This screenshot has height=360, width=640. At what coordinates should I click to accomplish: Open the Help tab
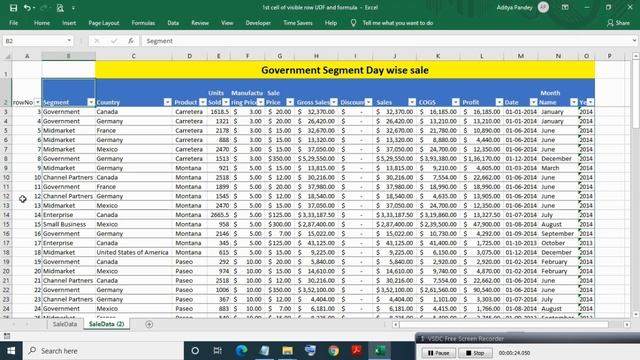point(331,23)
